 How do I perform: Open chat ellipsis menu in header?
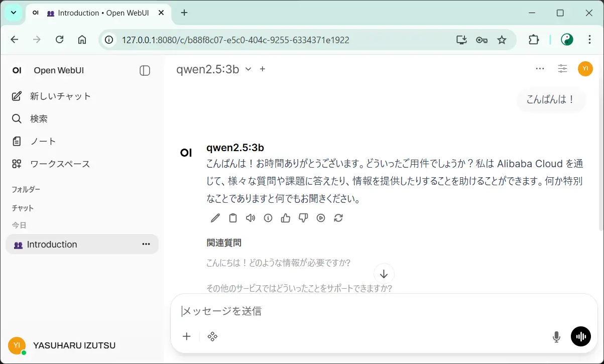coord(540,69)
